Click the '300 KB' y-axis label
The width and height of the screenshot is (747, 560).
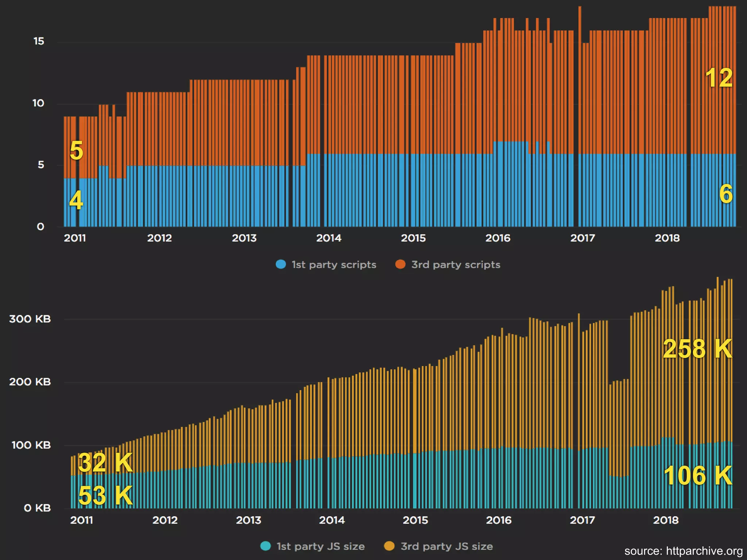coord(30,319)
